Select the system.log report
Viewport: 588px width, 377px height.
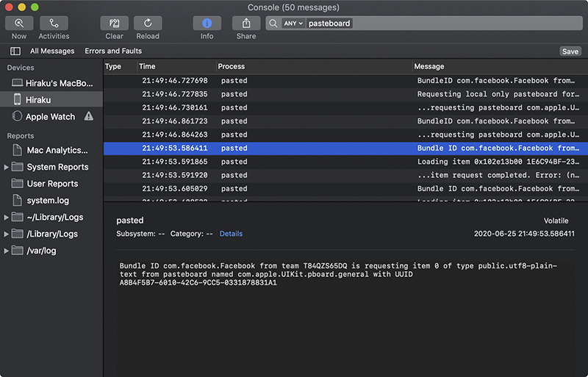[x=48, y=201]
